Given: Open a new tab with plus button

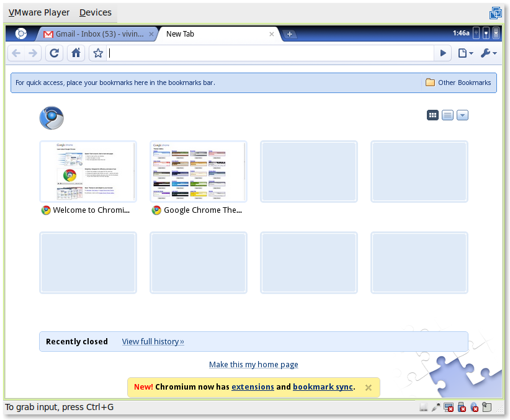Looking at the screenshot, I should coord(290,34).
